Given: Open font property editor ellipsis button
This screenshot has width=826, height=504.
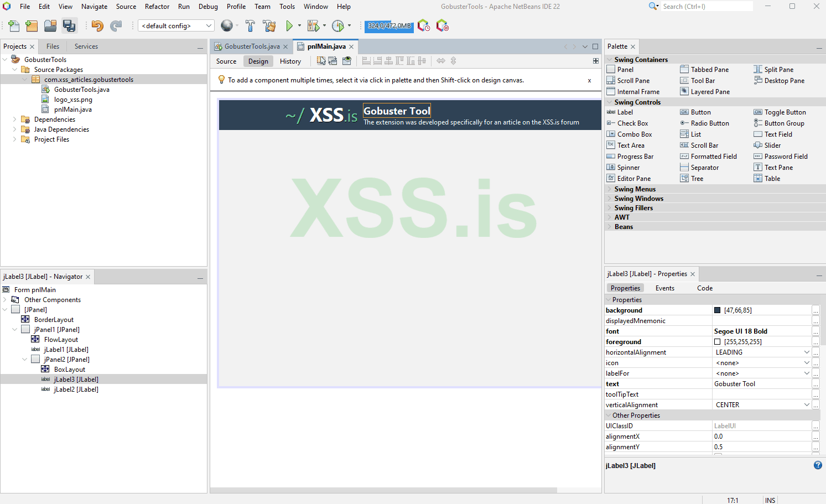Looking at the screenshot, I should (815, 331).
